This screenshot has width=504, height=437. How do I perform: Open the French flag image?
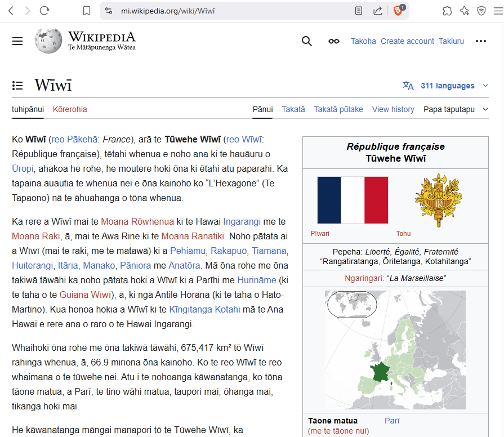coord(353,200)
